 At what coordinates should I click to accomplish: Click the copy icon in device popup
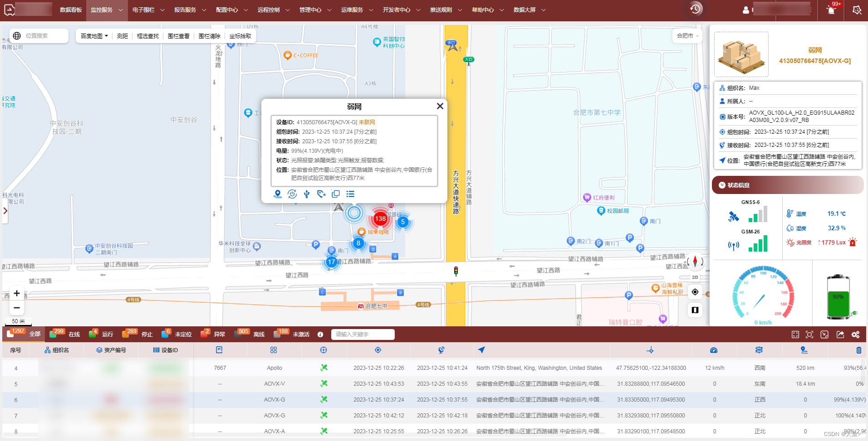pyautogui.click(x=336, y=194)
